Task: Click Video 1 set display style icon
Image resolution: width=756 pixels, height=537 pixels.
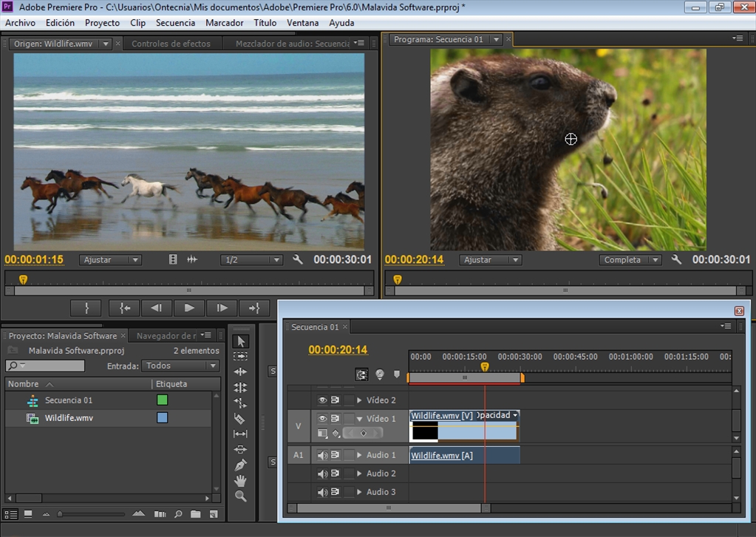Action: (x=322, y=434)
